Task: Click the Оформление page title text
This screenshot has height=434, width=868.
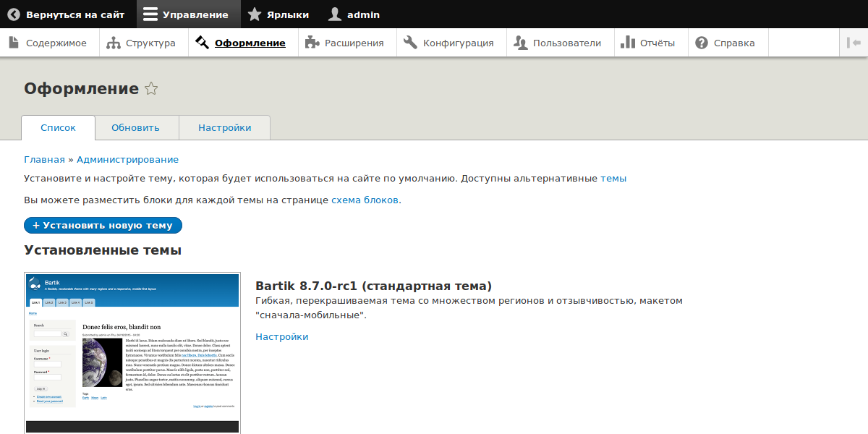Action: coord(81,89)
